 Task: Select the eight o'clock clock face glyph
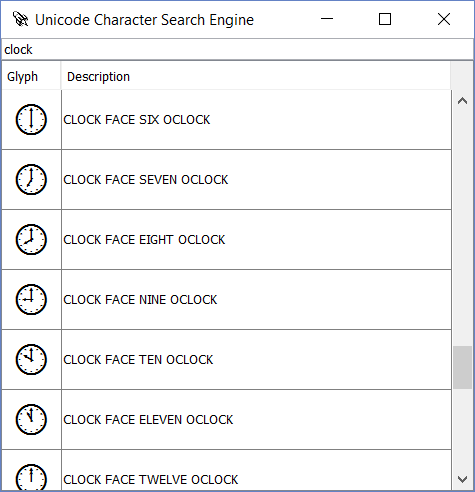31,240
